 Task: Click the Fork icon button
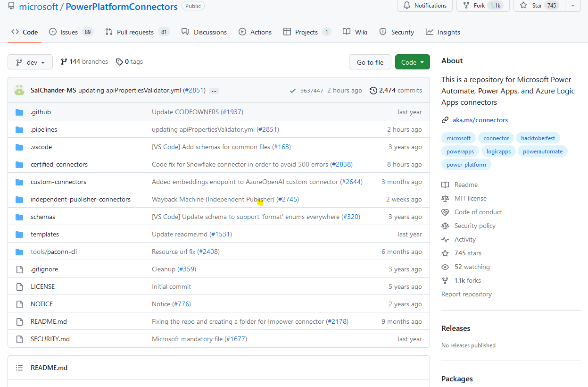pyautogui.click(x=466, y=6)
